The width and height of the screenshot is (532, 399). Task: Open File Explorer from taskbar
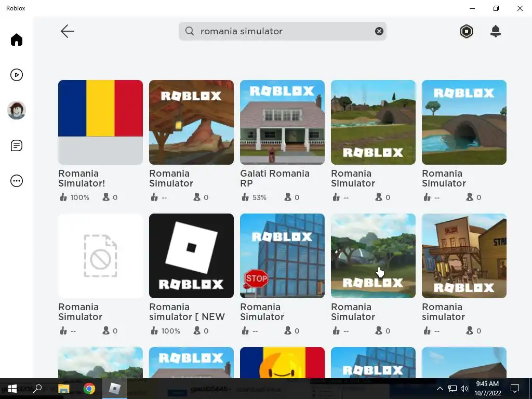coord(63,389)
